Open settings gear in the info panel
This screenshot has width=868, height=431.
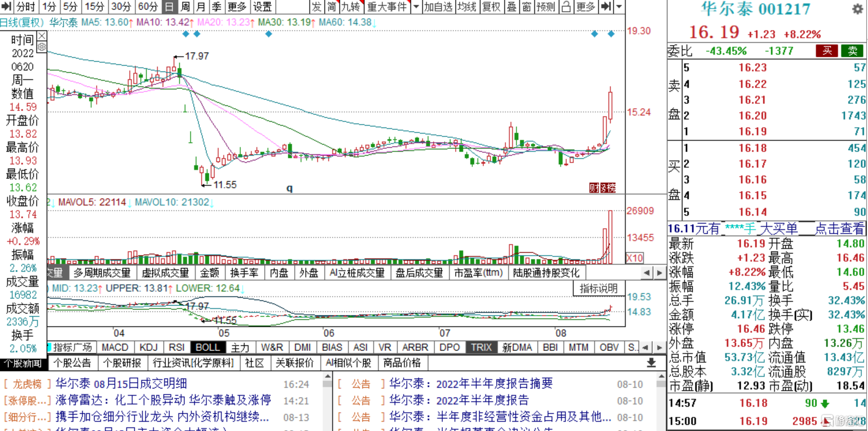tap(42, 47)
